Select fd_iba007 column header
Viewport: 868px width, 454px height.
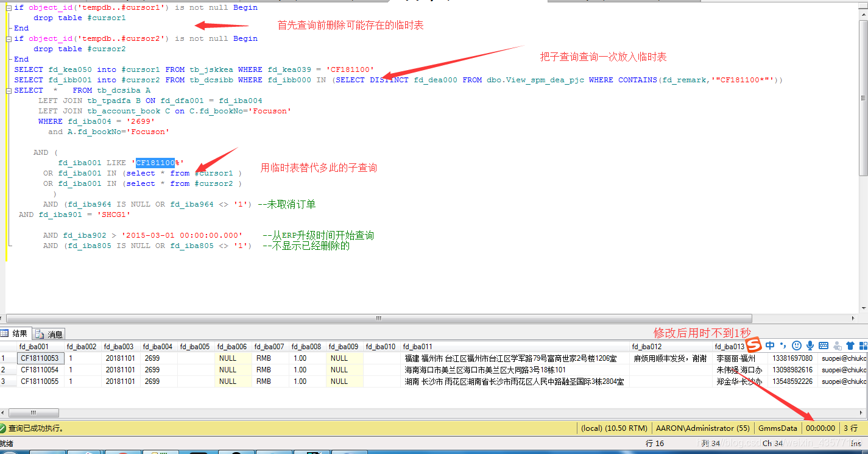(x=270, y=347)
